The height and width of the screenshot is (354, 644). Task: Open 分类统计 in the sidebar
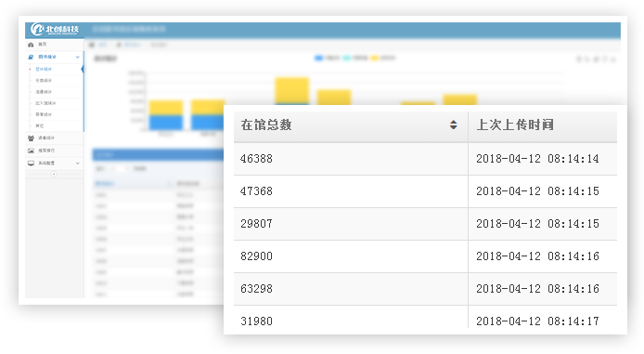44,81
